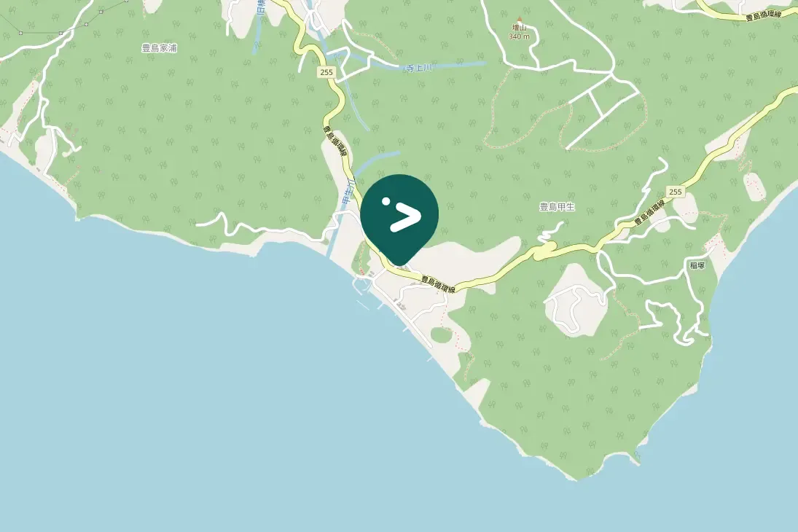Select the 豊島甲生 place label
Screen dimensions: 798x532
tap(557, 207)
